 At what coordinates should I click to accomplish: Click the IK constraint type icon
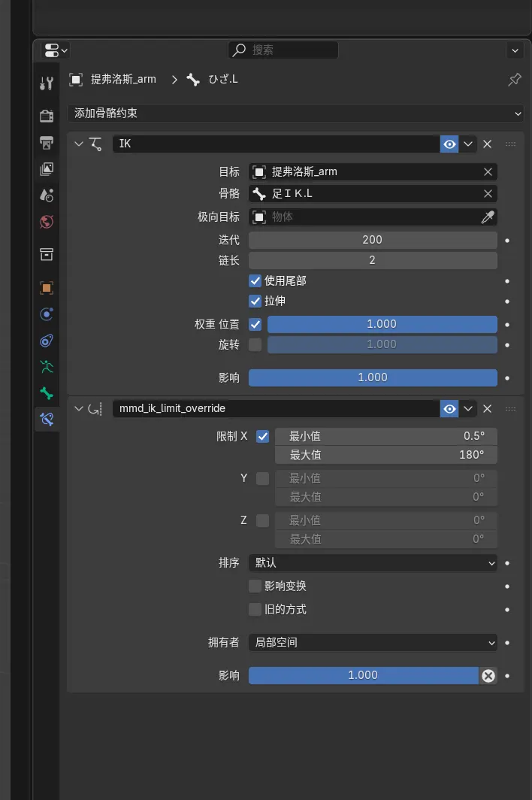96,144
